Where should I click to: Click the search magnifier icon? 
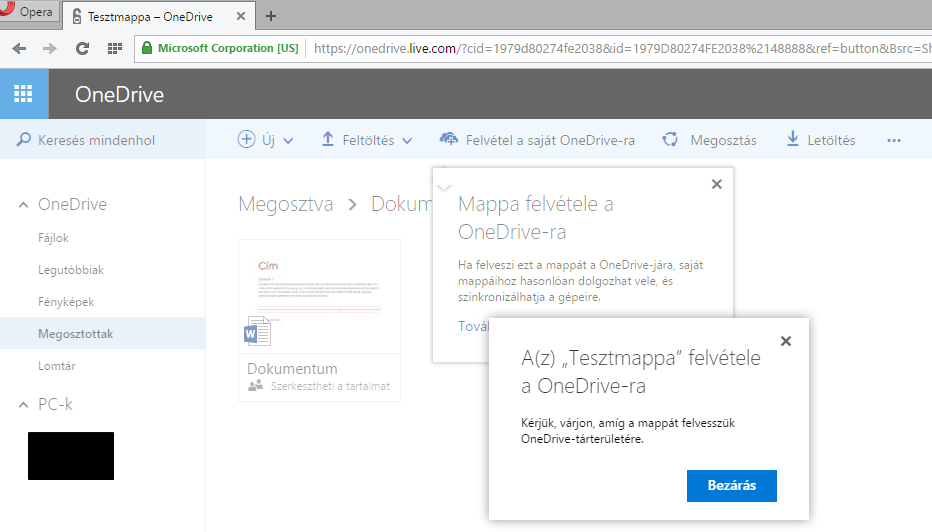23,140
